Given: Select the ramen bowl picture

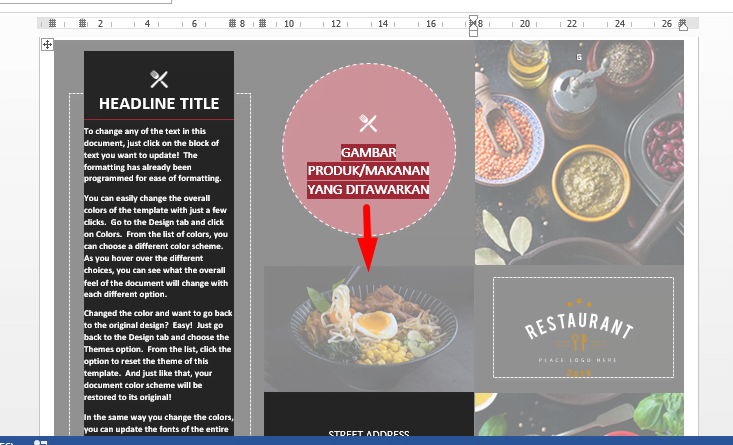Looking at the screenshot, I should coord(369,329).
